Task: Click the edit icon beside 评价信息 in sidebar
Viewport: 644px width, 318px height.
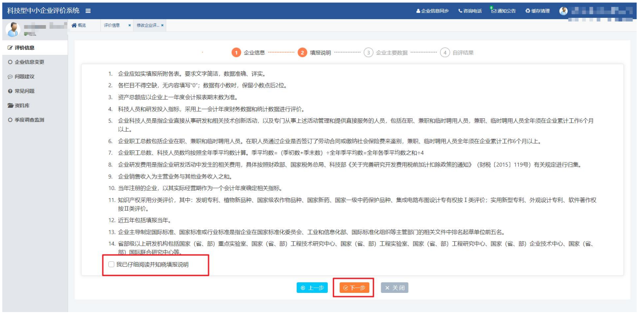Action: [10, 48]
